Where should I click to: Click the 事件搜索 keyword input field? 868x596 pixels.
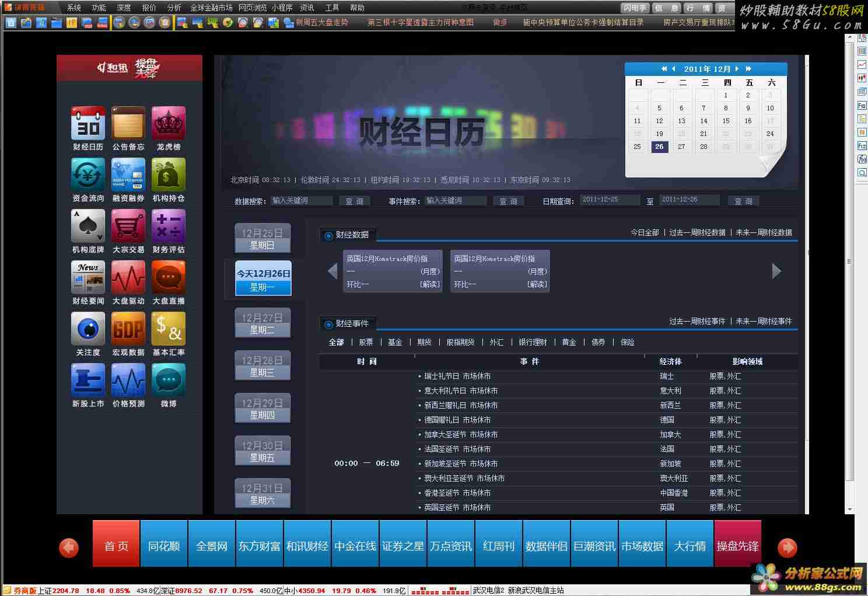pos(456,200)
